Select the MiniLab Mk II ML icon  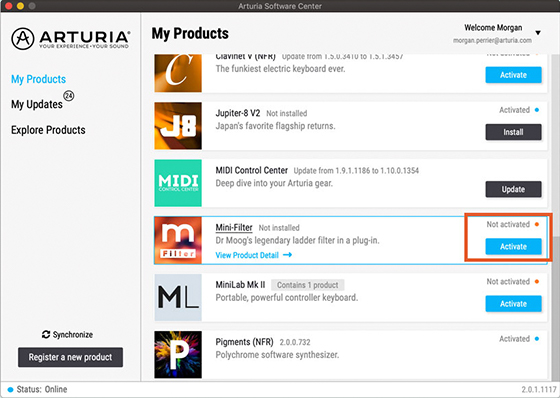tap(178, 297)
